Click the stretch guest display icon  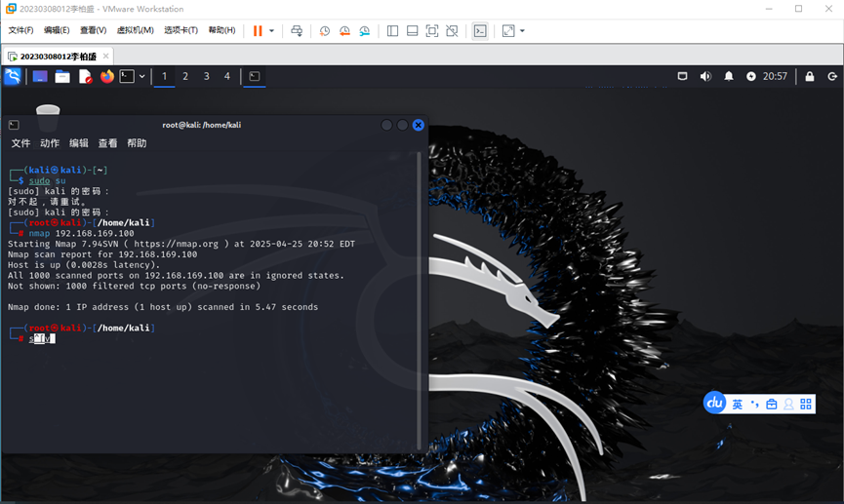[508, 30]
